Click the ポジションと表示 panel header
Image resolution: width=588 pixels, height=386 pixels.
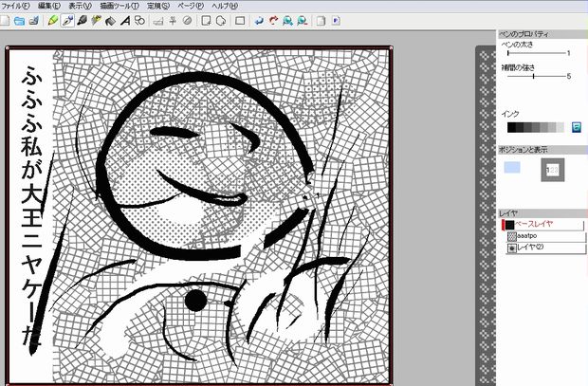click(542, 150)
